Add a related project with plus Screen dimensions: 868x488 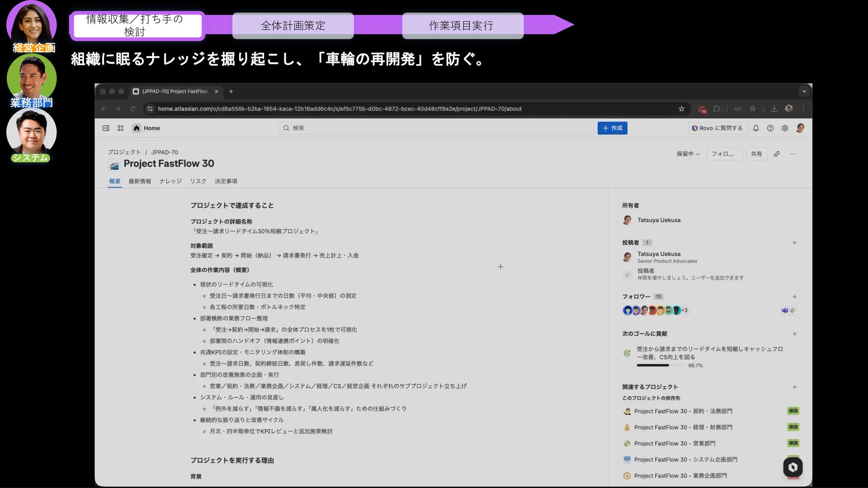click(794, 387)
